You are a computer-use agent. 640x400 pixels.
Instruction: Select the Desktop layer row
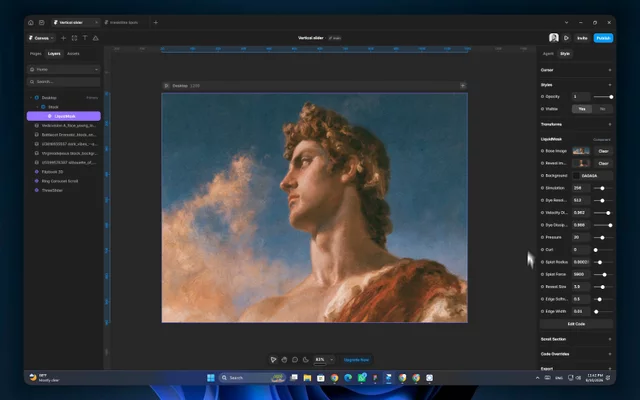[64, 98]
